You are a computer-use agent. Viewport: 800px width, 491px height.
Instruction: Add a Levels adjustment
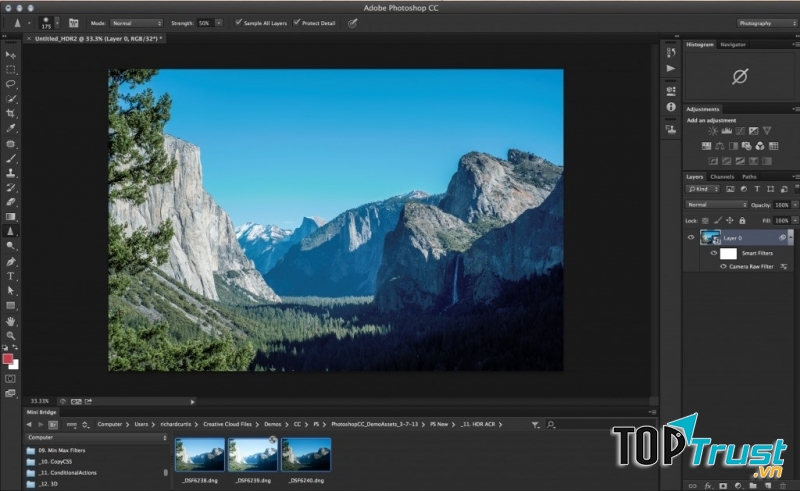coord(727,131)
